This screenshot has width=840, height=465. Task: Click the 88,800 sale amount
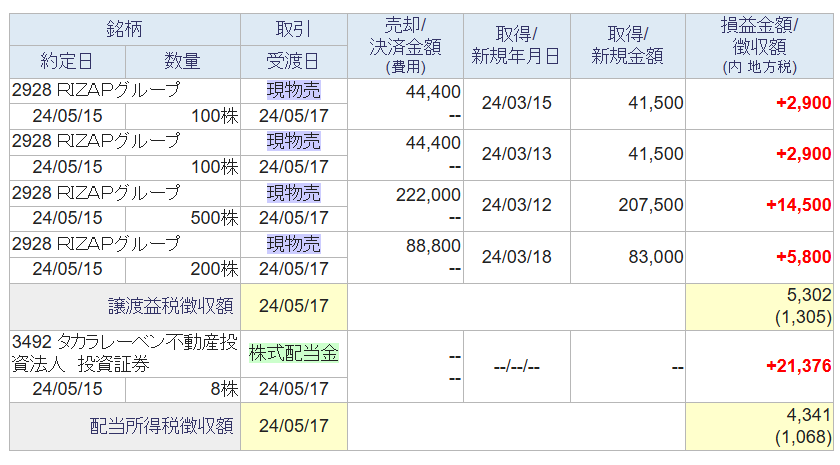[433, 246]
